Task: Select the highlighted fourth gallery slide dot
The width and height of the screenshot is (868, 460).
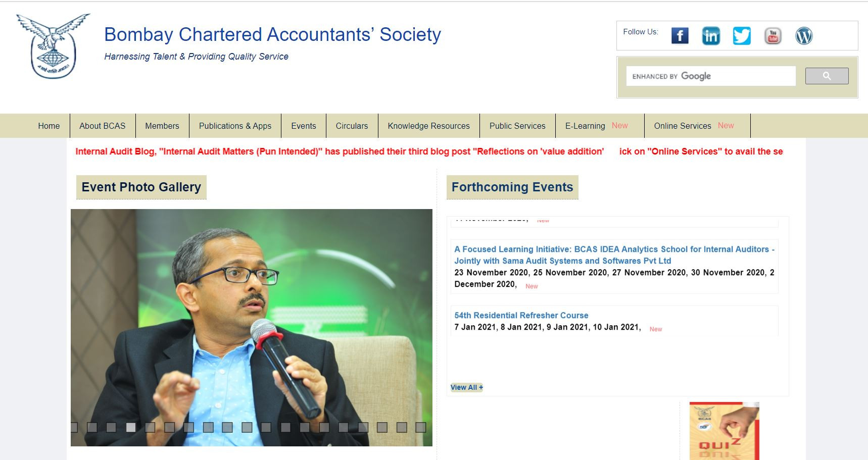Action: [131, 427]
